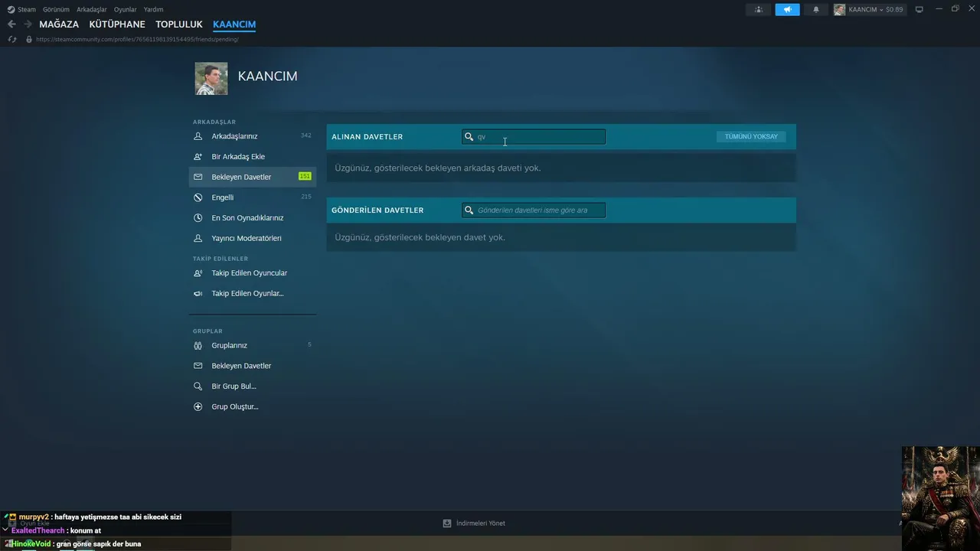Viewport: 980px width, 551px height.
Task: Click the Arkadaşlarınız person icon
Action: (x=198, y=136)
